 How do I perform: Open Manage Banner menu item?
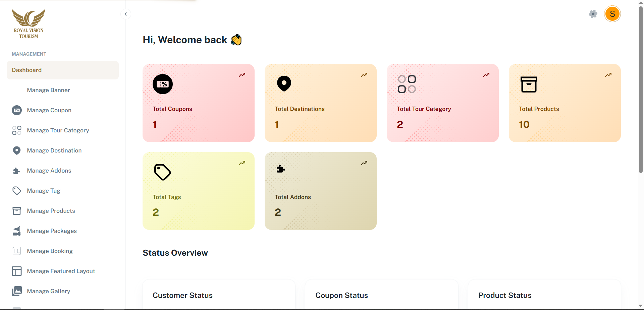pyautogui.click(x=48, y=90)
